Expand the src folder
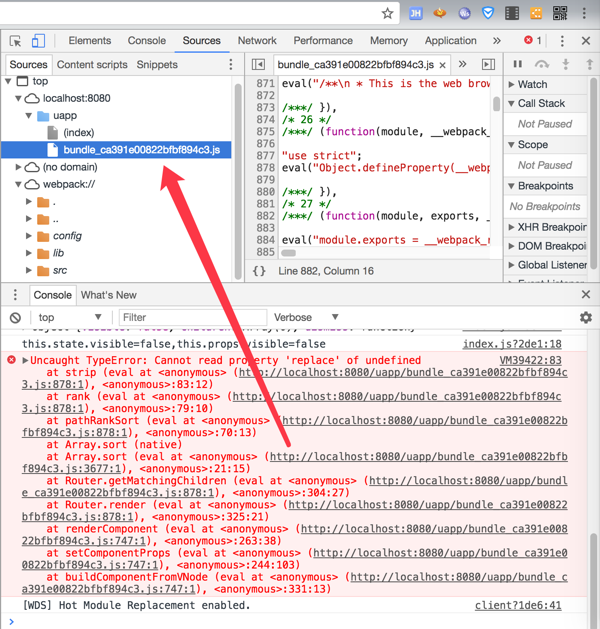600x629 pixels. pos(28,270)
